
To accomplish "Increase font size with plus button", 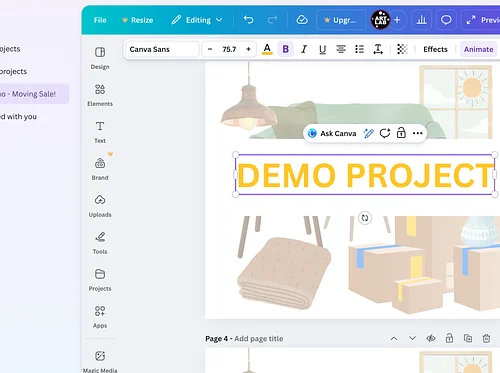I will 248,49.
